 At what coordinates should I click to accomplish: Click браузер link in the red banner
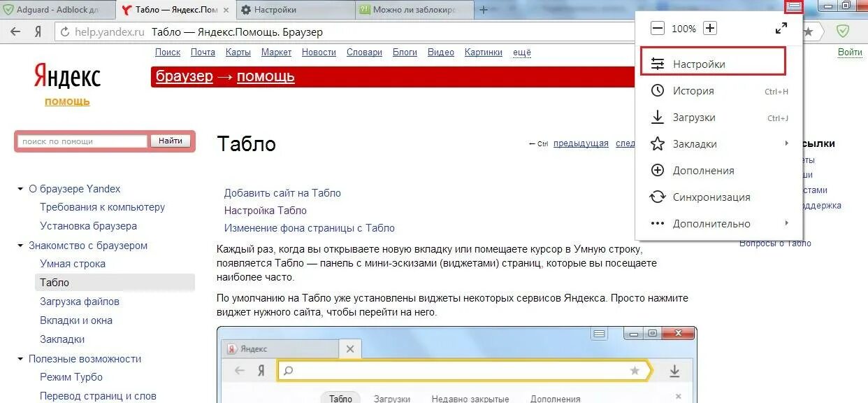pos(185,76)
